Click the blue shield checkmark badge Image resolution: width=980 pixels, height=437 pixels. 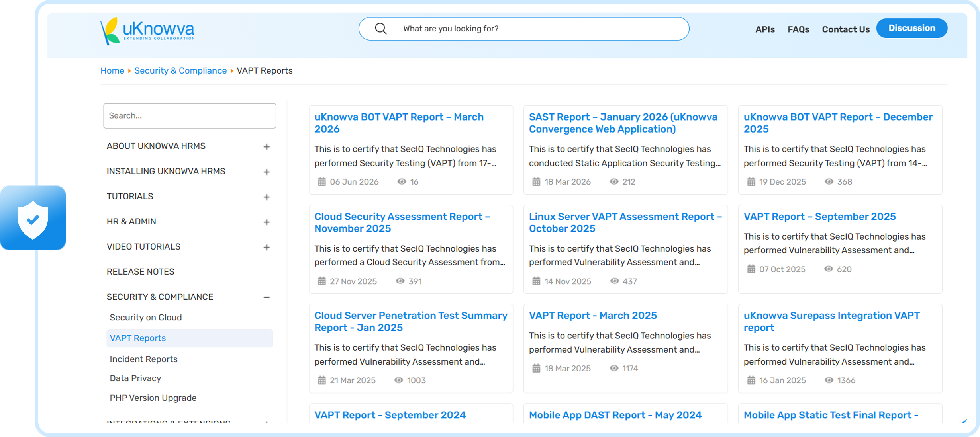(33, 218)
